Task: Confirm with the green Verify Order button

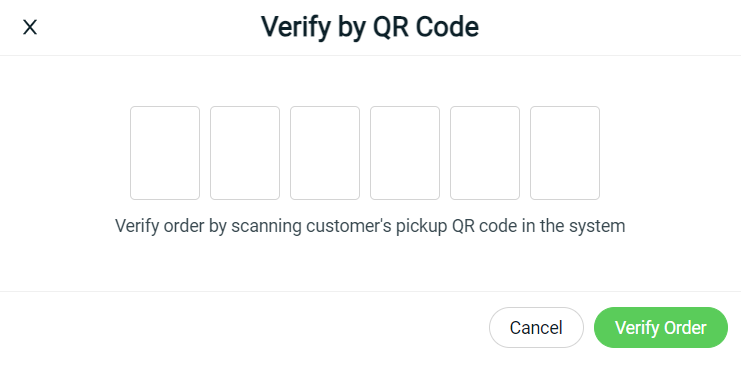Action: [x=661, y=327]
